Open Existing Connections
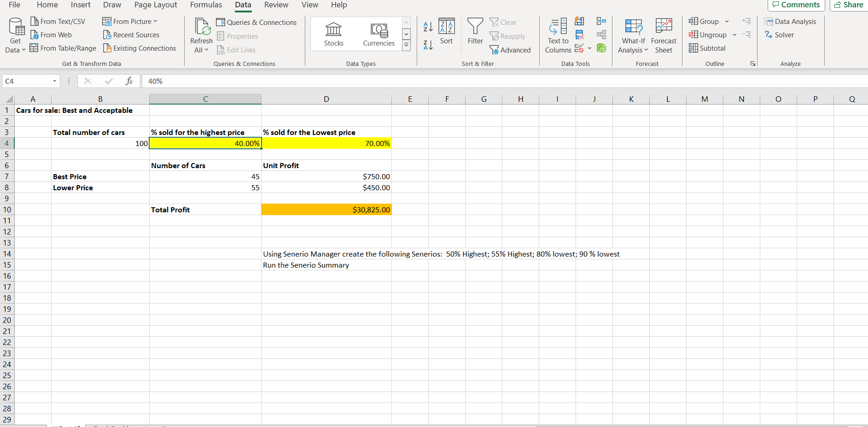The image size is (868, 427). [x=140, y=48]
